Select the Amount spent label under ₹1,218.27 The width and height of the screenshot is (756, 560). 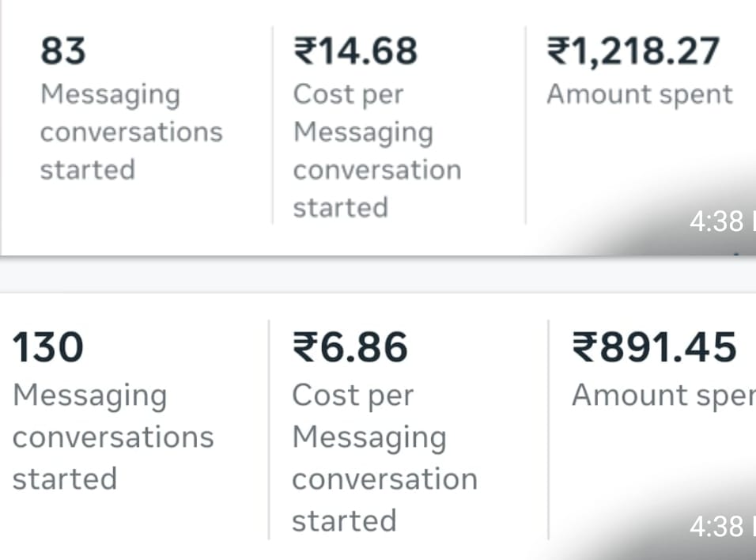(x=639, y=94)
